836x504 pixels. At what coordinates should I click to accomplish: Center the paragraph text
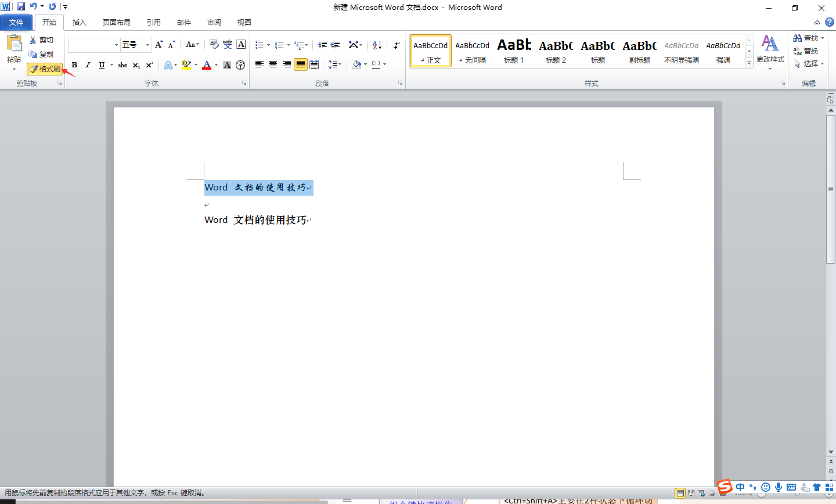(x=273, y=64)
